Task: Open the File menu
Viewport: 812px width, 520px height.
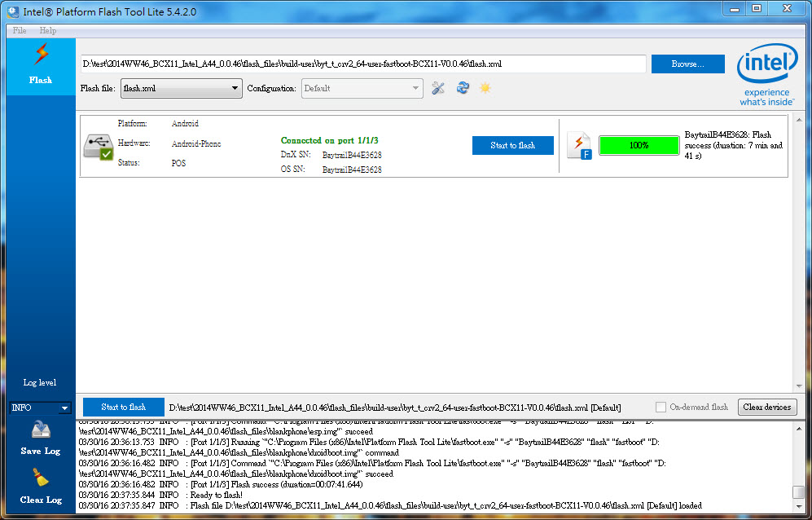Action: (20, 30)
